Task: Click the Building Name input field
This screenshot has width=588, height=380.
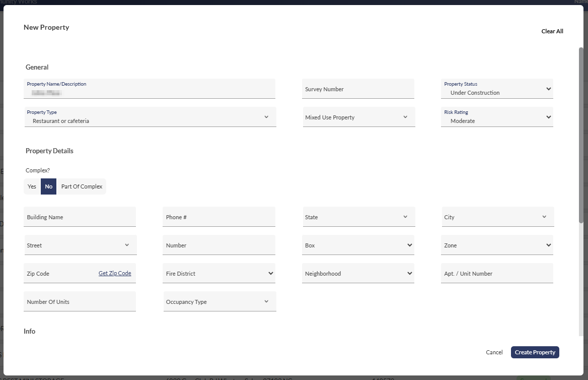Action: click(x=80, y=217)
